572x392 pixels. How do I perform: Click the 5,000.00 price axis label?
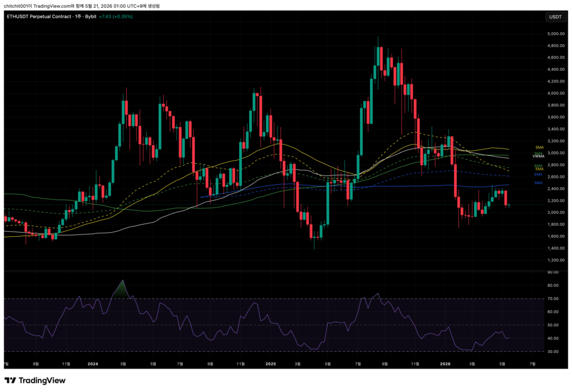click(x=556, y=34)
